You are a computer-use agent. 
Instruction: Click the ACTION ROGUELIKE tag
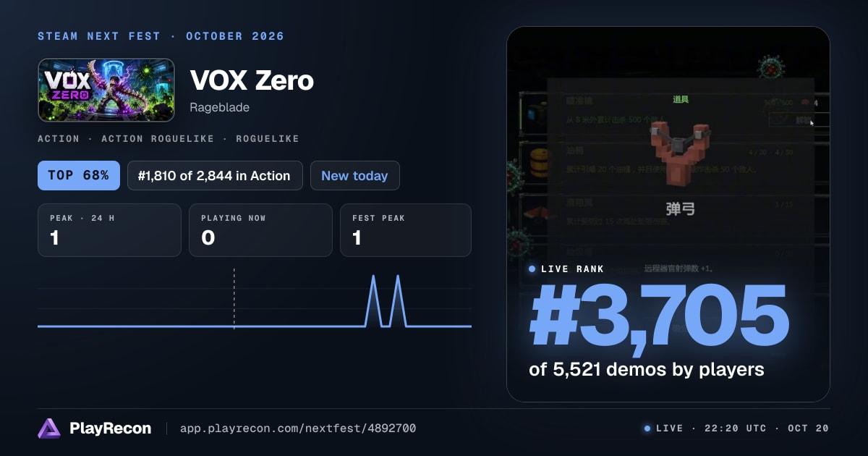point(158,138)
